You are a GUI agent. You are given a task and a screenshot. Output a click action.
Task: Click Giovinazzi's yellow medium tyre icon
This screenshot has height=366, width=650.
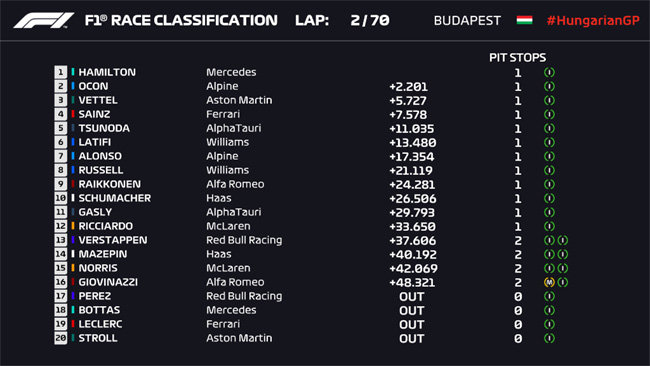coord(549,282)
